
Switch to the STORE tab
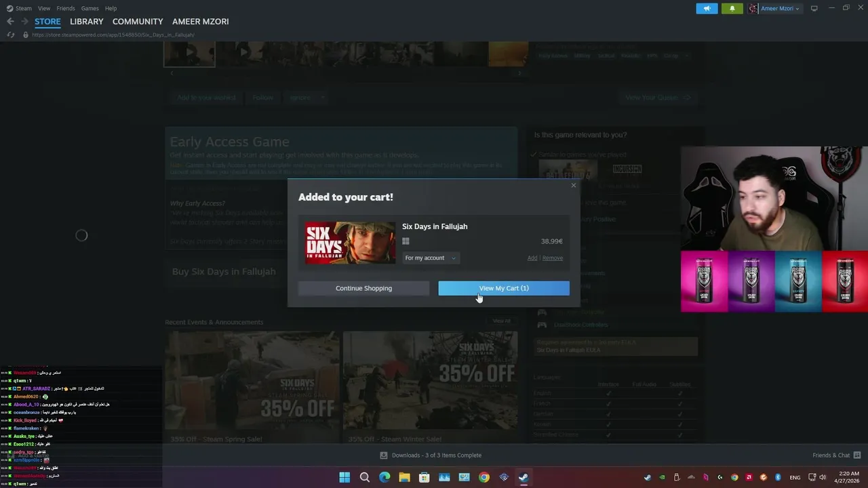[x=47, y=22]
